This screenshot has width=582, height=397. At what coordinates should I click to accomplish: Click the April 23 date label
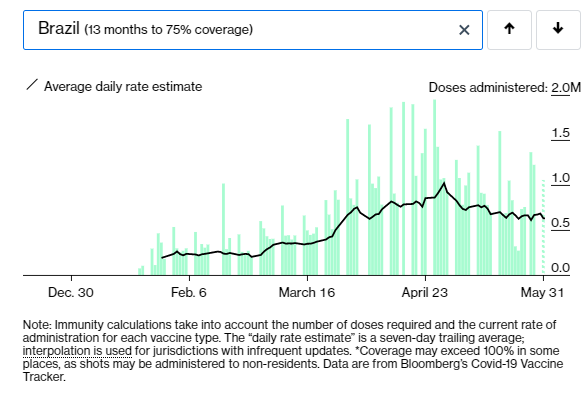[425, 292]
